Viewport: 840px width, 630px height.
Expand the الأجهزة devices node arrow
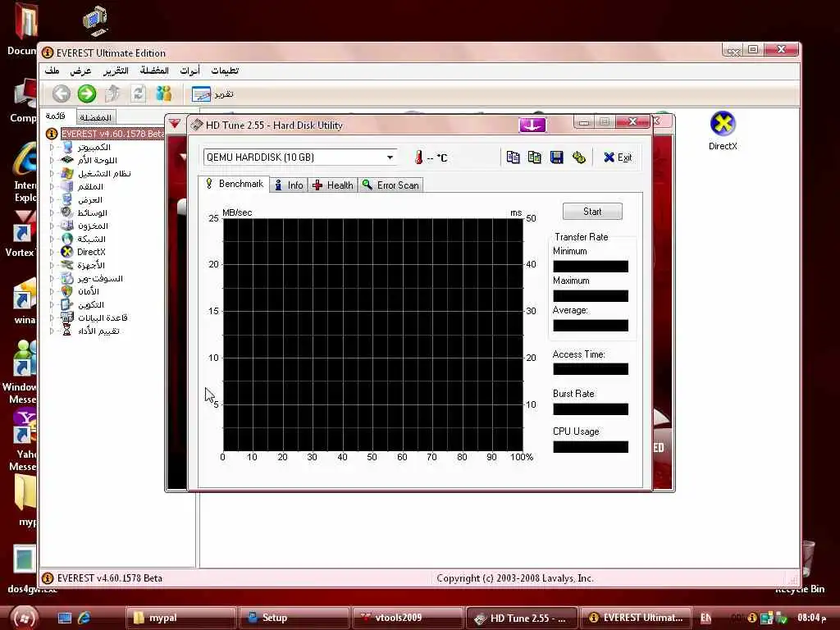pyautogui.click(x=52, y=265)
